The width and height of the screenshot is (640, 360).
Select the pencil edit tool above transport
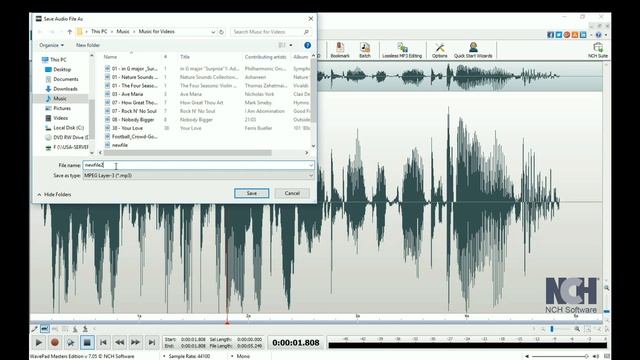click(35, 329)
